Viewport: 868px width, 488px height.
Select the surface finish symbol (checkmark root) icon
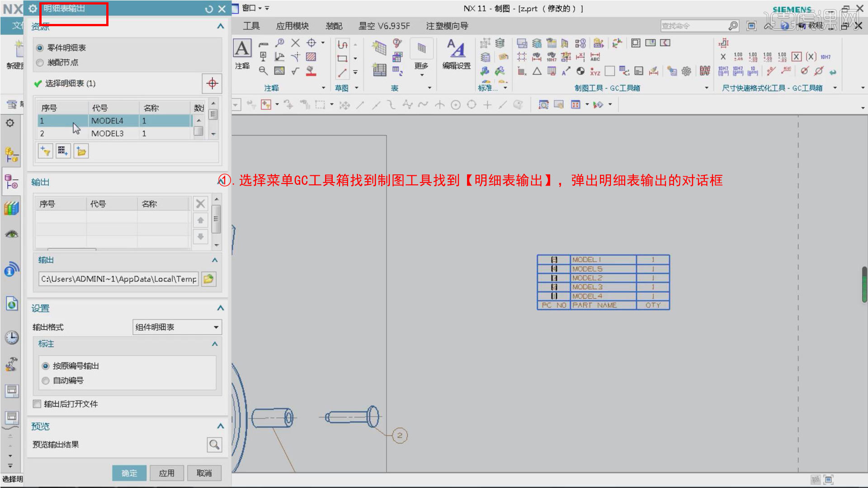click(x=295, y=71)
